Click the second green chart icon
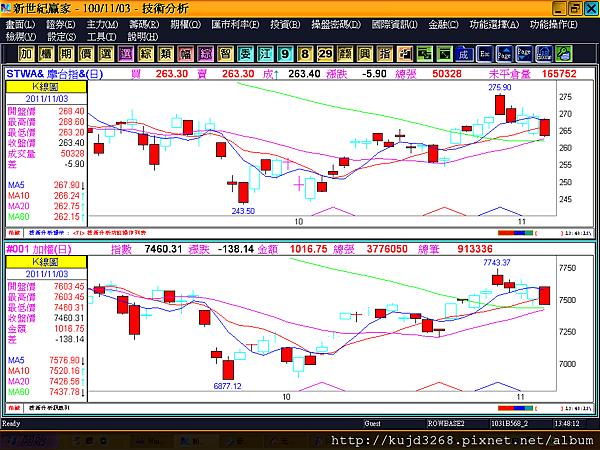The image size is (600, 450). [x=444, y=54]
